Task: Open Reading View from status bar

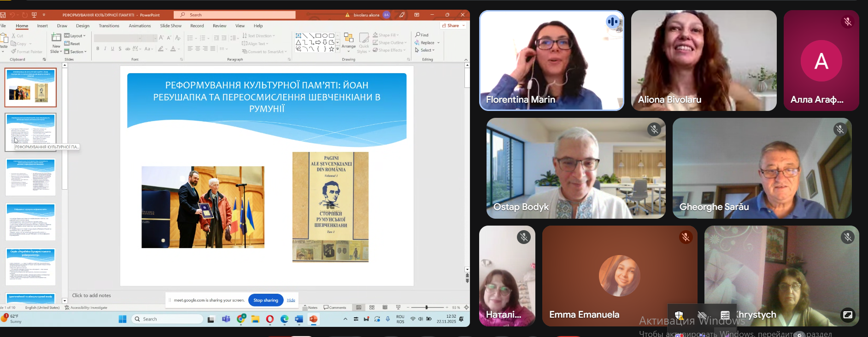Action: (x=385, y=308)
